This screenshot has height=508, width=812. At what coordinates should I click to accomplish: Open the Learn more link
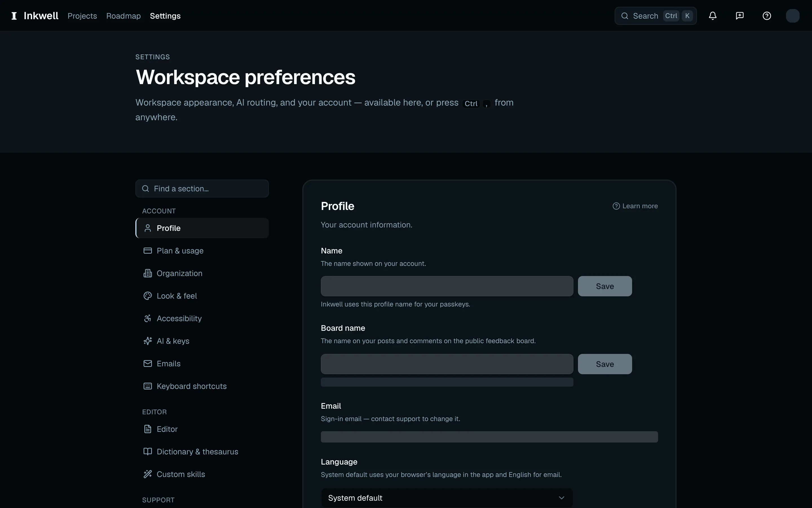click(x=635, y=206)
